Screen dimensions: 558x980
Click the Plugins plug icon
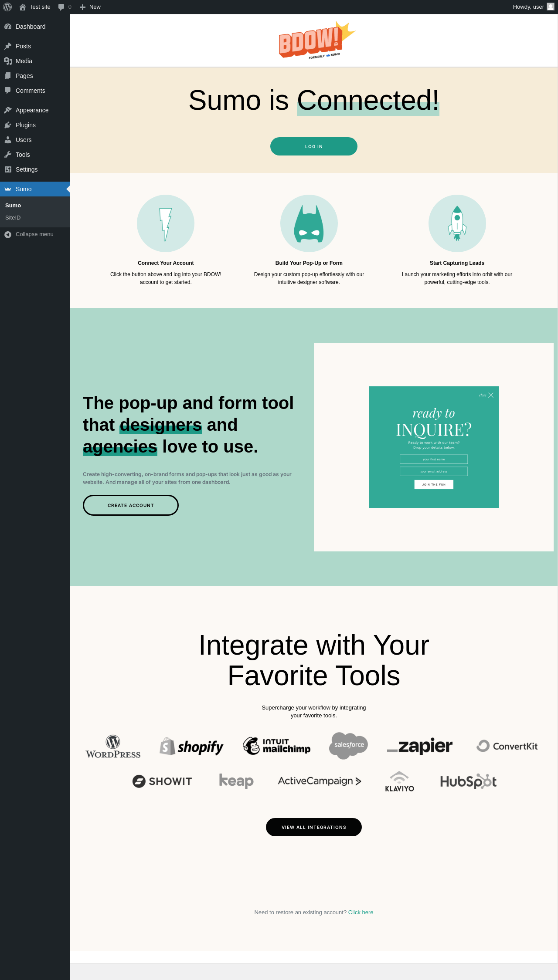click(x=8, y=125)
